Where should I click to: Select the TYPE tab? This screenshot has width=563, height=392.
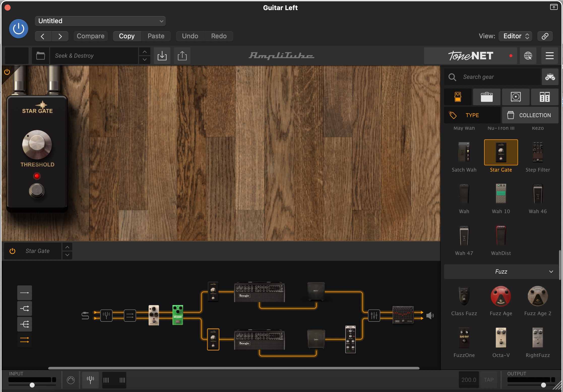[x=472, y=115]
